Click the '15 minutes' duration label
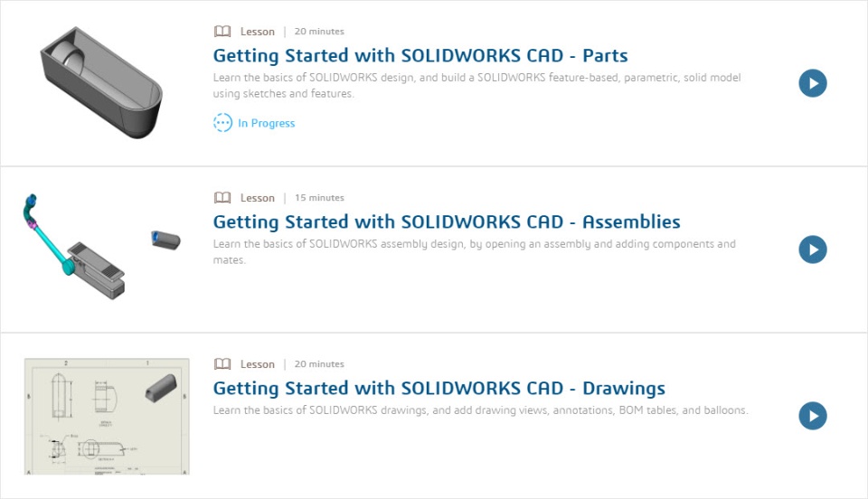Image resolution: width=868 pixels, height=499 pixels. (319, 198)
